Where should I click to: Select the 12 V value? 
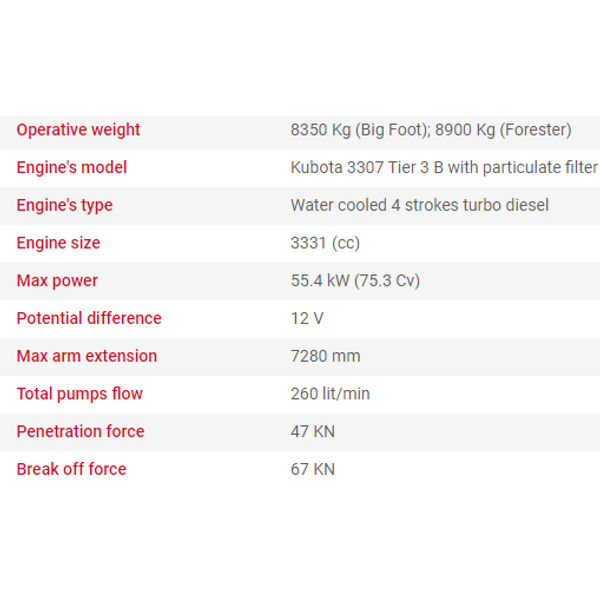coord(307,318)
